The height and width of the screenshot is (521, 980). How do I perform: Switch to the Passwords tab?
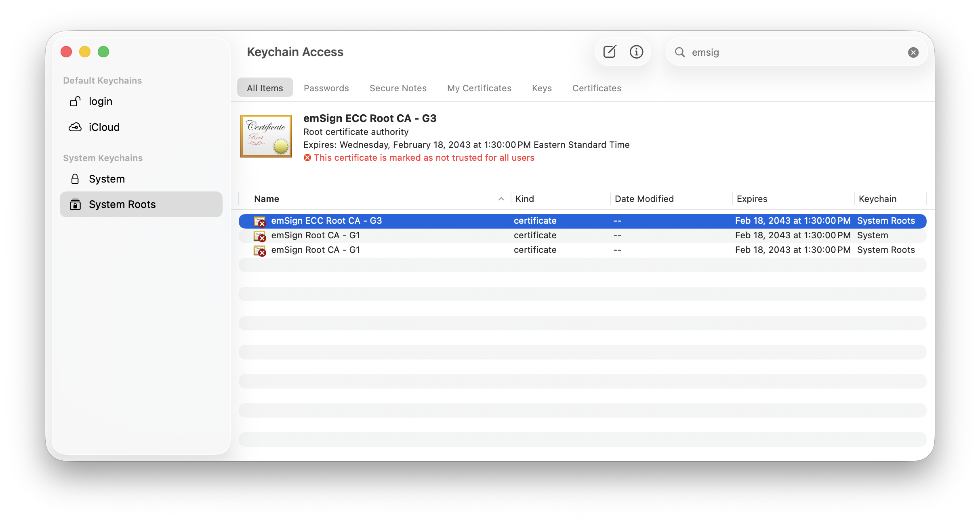(x=326, y=88)
